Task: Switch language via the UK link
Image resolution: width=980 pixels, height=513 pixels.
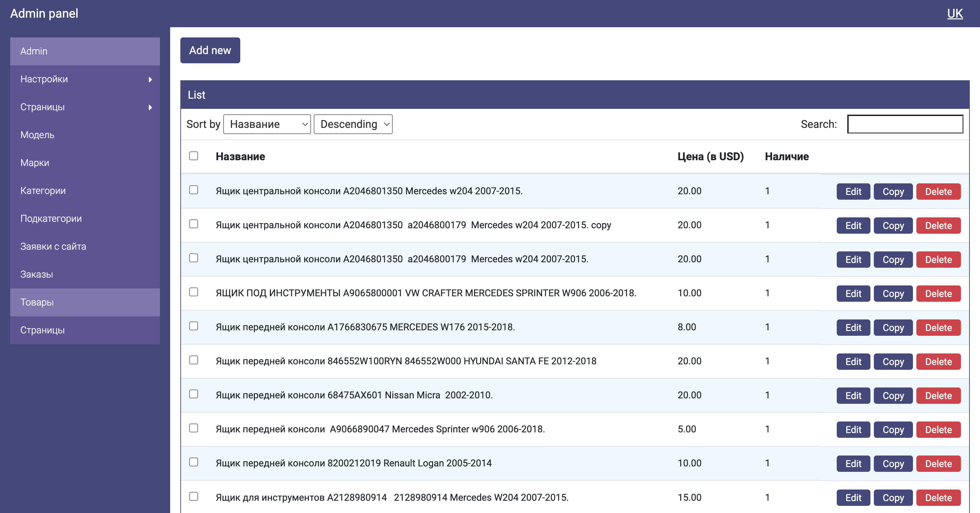Action: pyautogui.click(x=954, y=14)
